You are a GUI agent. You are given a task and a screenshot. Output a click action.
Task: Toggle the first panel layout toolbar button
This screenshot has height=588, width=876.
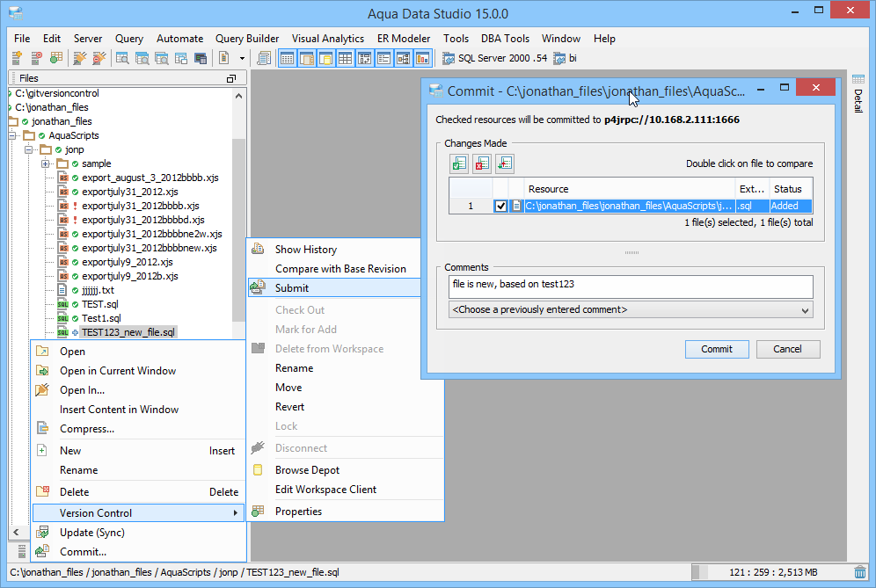pyautogui.click(x=288, y=58)
